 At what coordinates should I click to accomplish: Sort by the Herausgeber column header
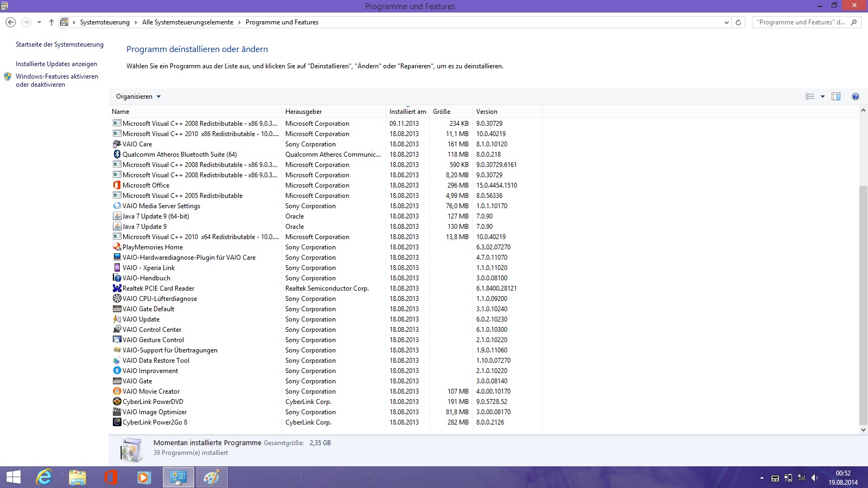coord(334,112)
